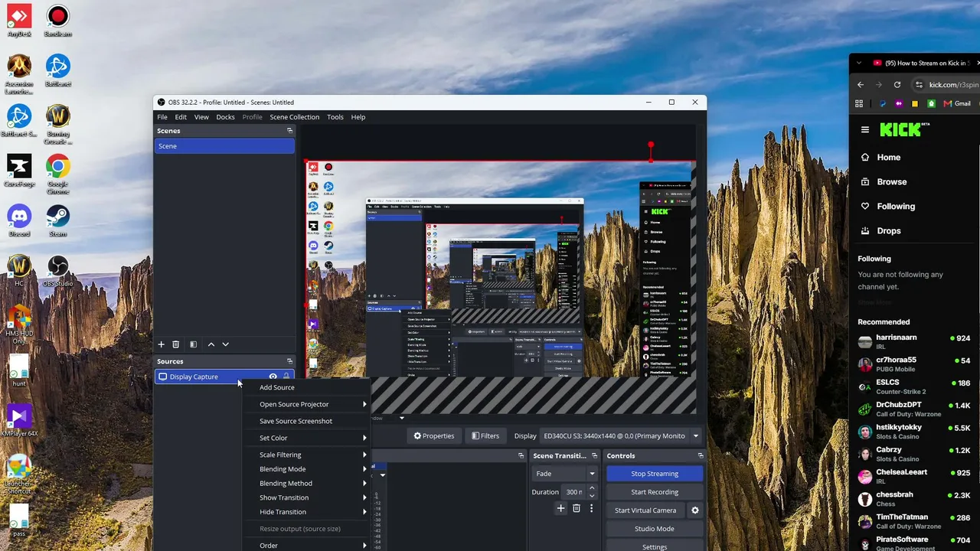The height and width of the screenshot is (551, 980).
Task: Select the Steam desktop icon
Action: [x=57, y=221]
